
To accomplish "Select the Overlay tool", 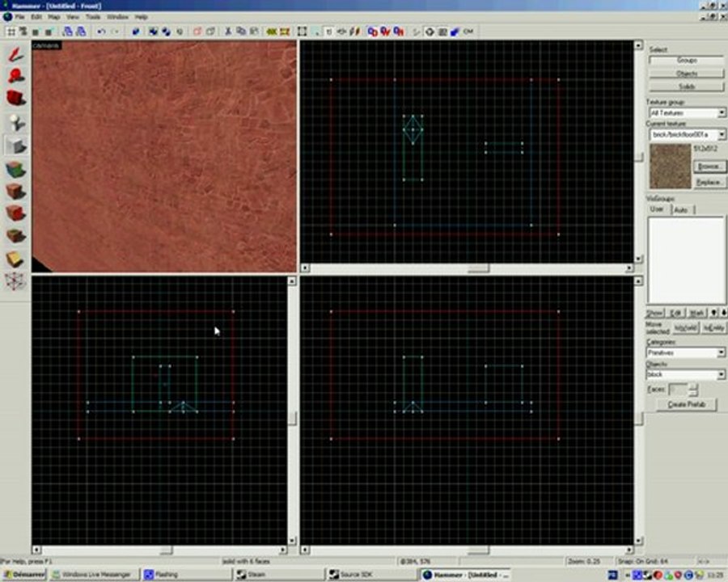I will point(15,236).
